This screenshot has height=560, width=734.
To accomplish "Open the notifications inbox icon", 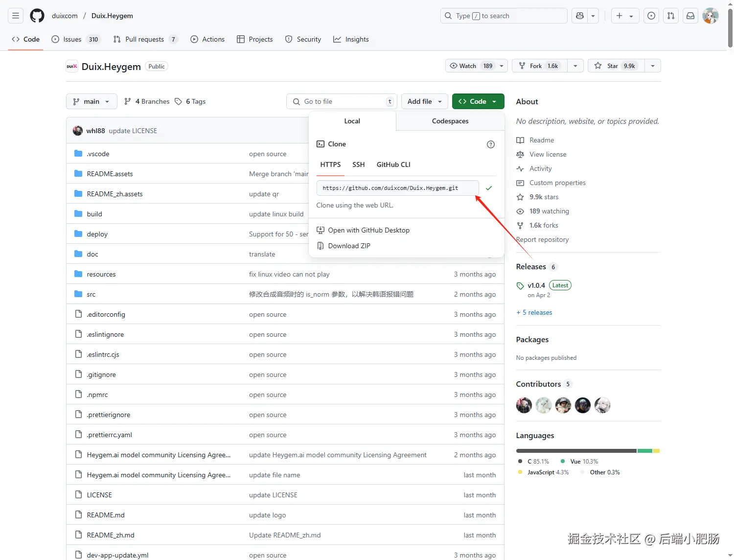I will click(690, 16).
